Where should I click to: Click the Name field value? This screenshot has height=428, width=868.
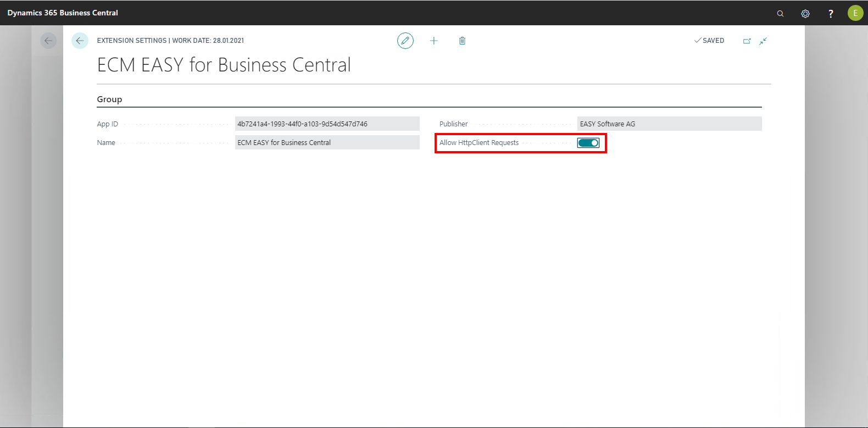(327, 142)
